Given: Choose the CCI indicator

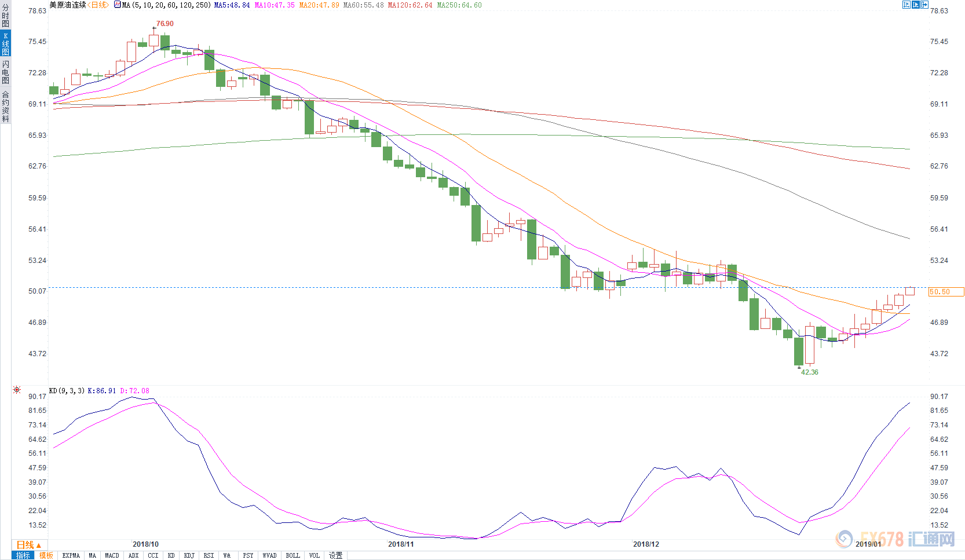Looking at the screenshot, I should point(153,555).
